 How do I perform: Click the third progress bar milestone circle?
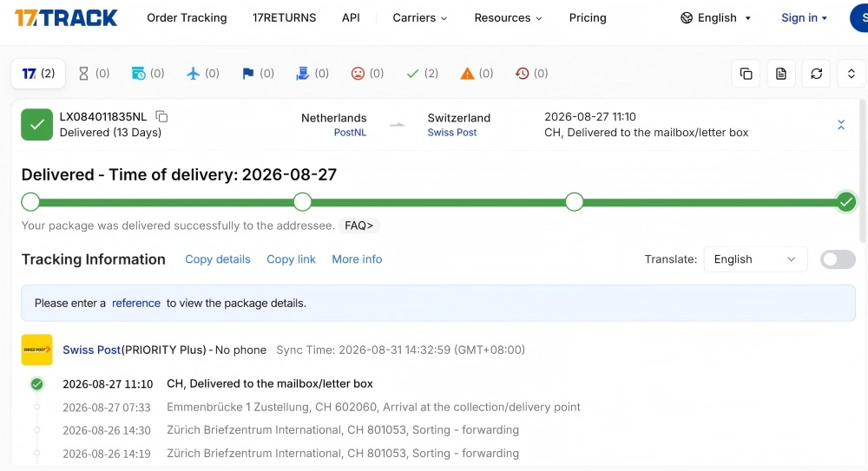point(574,202)
